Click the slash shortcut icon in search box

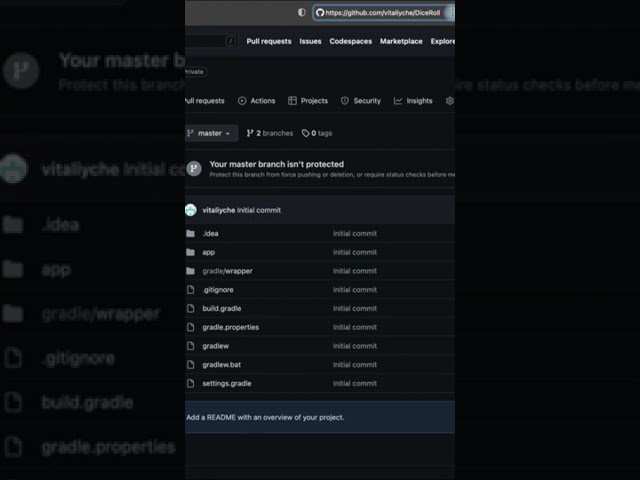231,41
